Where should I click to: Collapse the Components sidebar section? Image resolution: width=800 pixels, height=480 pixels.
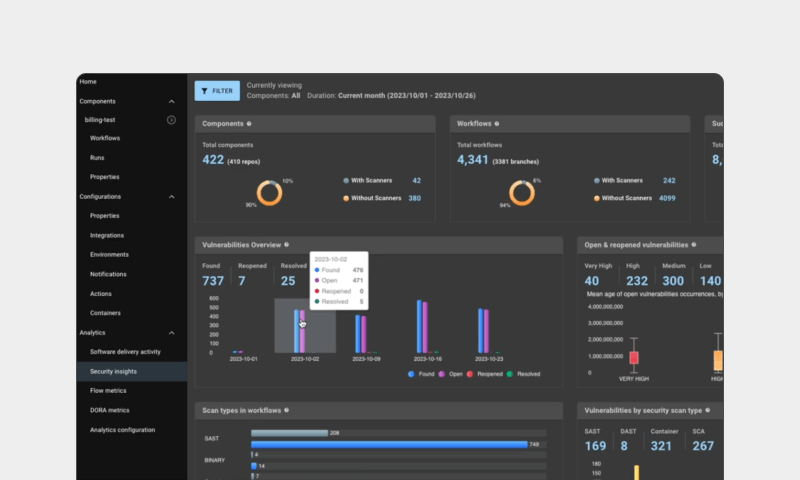click(x=171, y=102)
